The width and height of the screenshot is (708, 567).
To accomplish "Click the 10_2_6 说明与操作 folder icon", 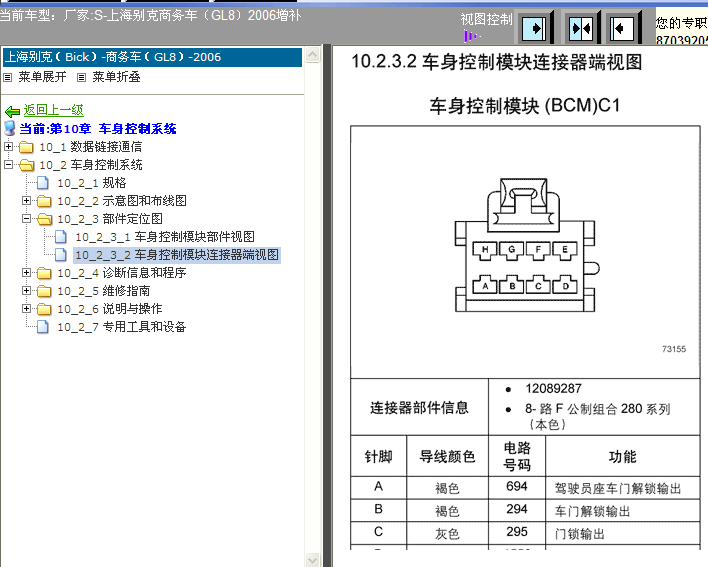I will click(44, 310).
